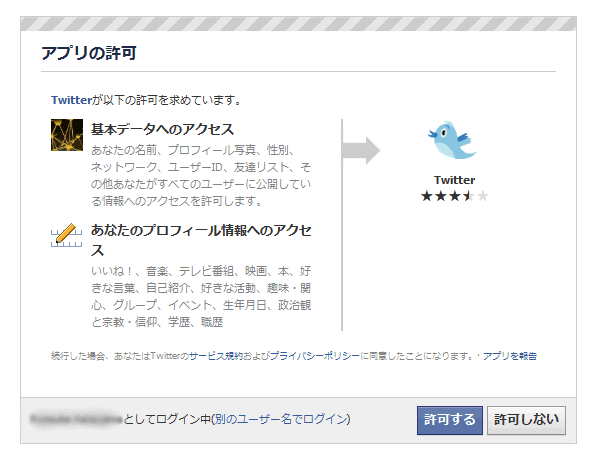Click the blurred logged-in user name
The width and height of the screenshot is (591, 462).
[x=76, y=419]
